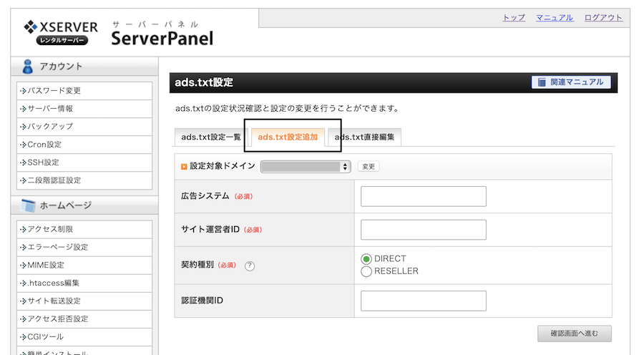This screenshot has width=644, height=355.
Task: Click the 確認画面へ進む button
Action: coord(574,334)
